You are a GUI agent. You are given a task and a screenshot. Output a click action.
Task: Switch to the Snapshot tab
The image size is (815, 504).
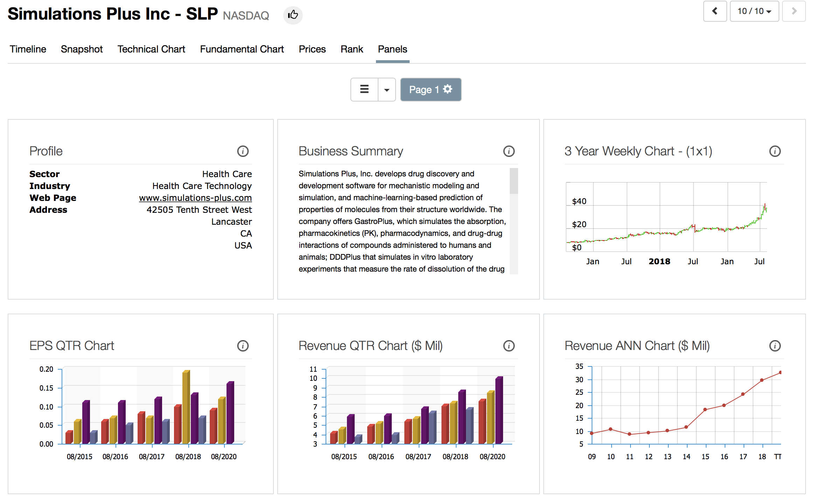tap(82, 49)
